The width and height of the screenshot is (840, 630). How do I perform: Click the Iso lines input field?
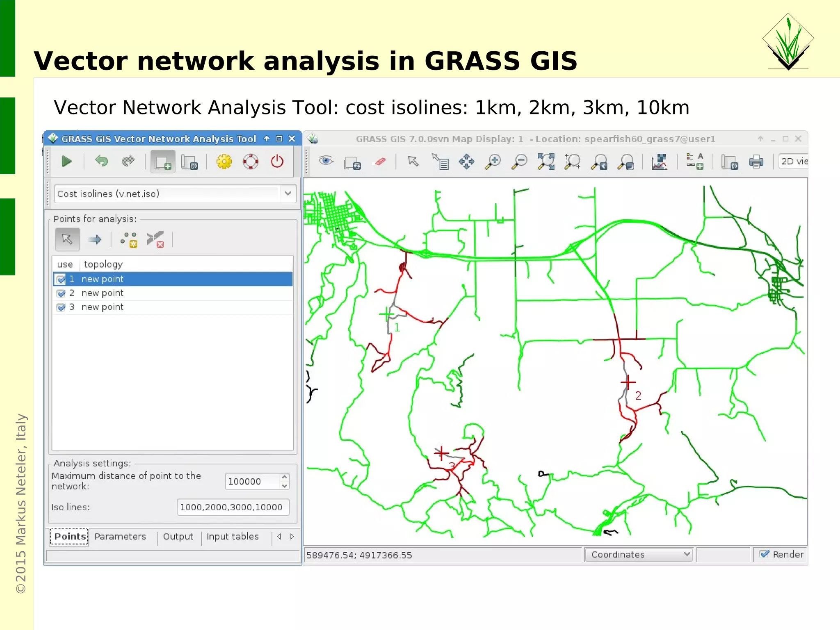pos(233,507)
